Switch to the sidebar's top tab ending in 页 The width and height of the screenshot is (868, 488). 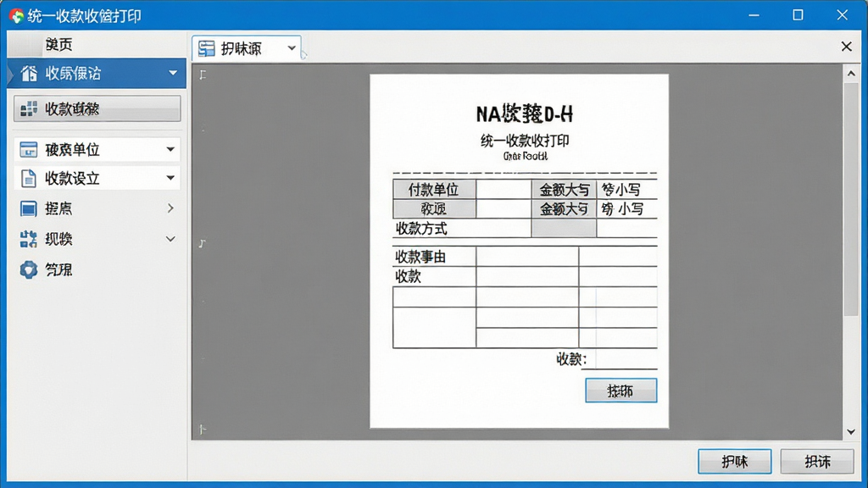tap(58, 44)
